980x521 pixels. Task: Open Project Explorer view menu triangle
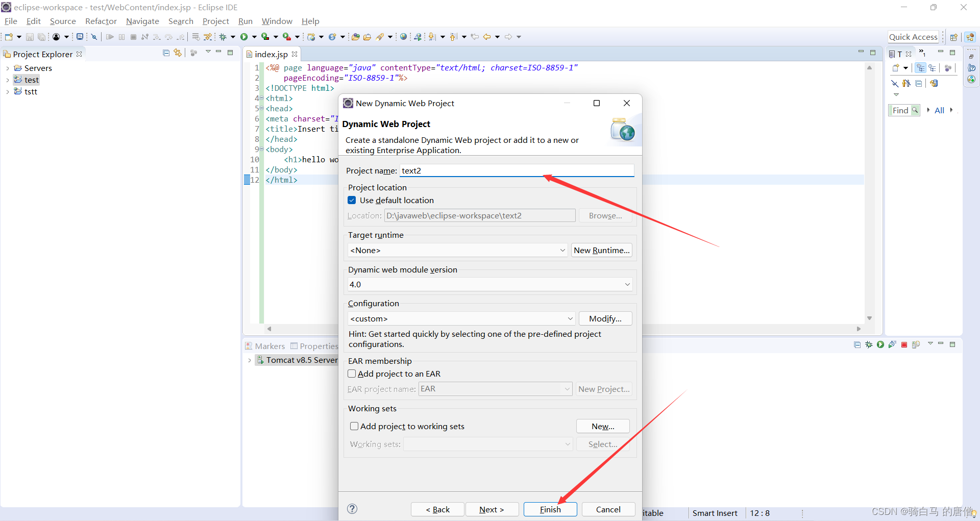pos(208,53)
